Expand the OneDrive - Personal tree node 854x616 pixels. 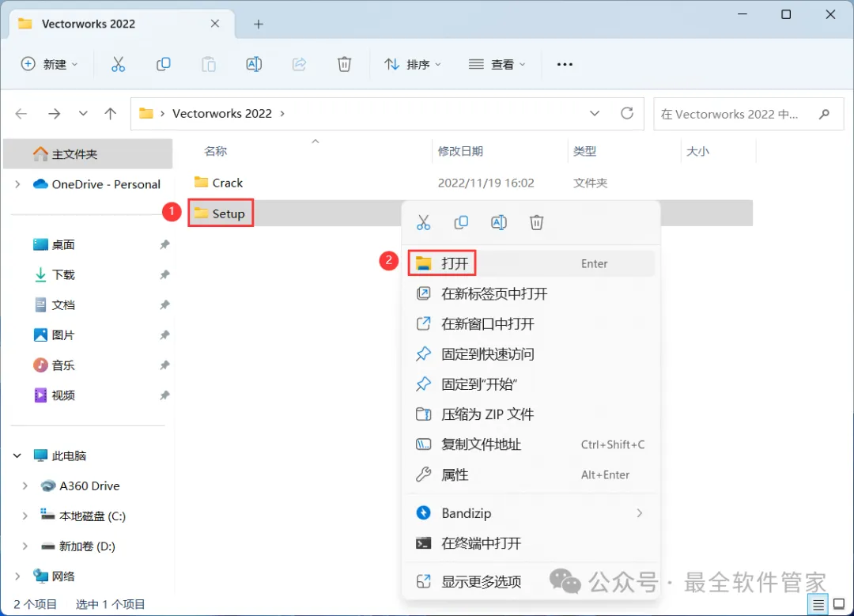[18, 184]
